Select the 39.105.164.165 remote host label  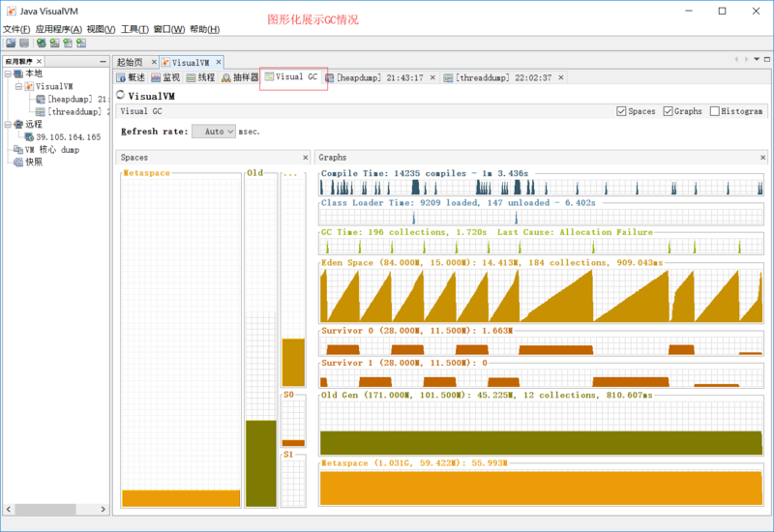[68, 137]
